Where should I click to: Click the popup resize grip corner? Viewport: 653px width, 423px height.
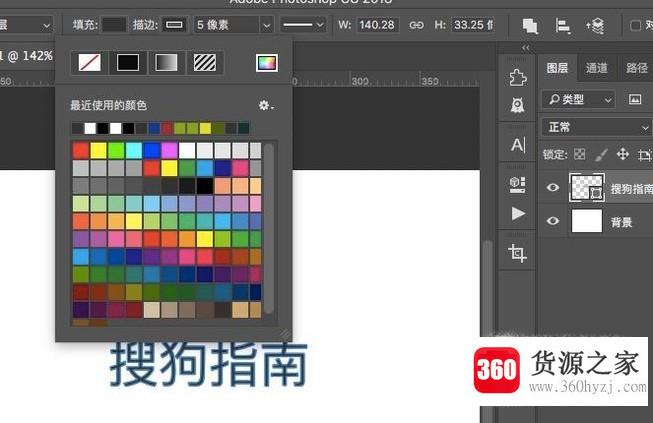tap(285, 333)
